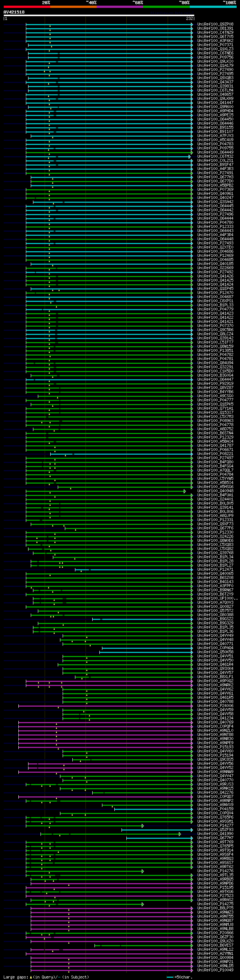Select the UniRef100_Q41990 label
Image resolution: width=240 pixels, height=980 pixels.
point(215,834)
